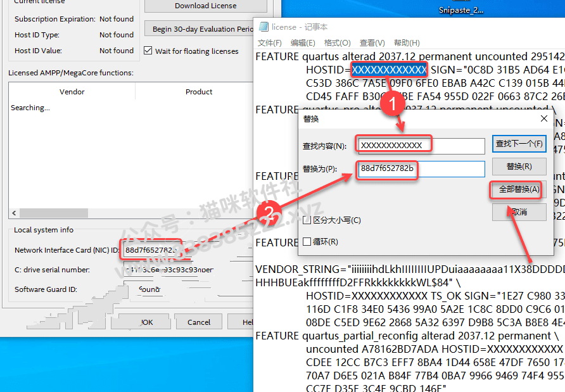This screenshot has width=565, height=392.
Task: Click the Host ID Value 'Not found' text
Action: point(117,51)
